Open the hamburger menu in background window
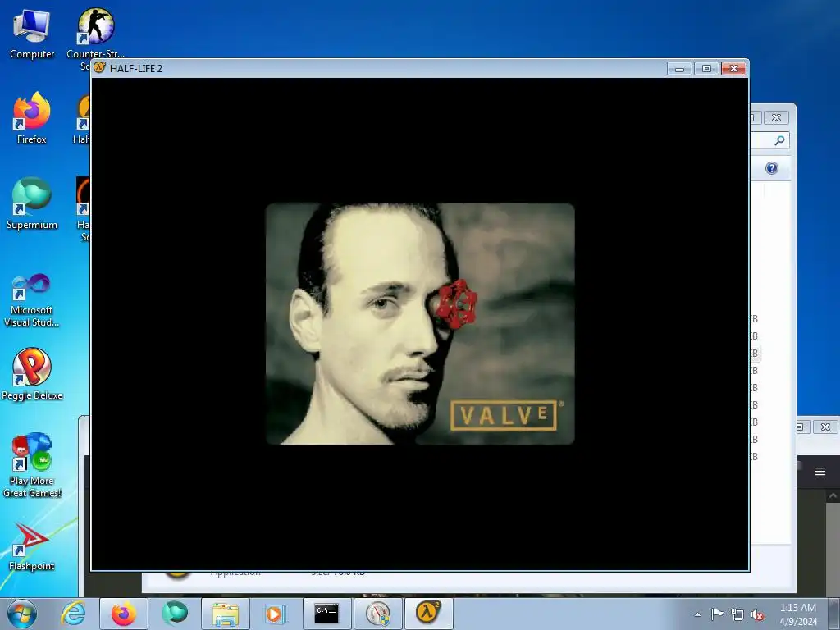 pyautogui.click(x=819, y=472)
